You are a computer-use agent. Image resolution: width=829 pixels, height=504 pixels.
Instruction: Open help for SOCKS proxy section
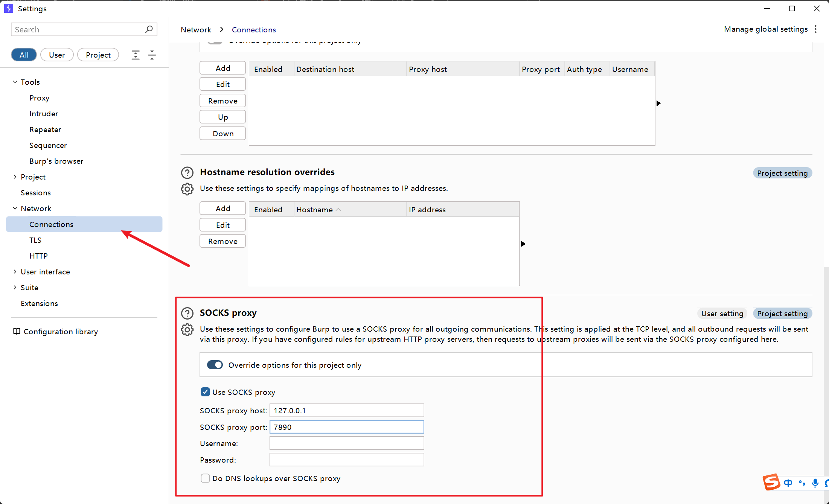[x=187, y=313]
